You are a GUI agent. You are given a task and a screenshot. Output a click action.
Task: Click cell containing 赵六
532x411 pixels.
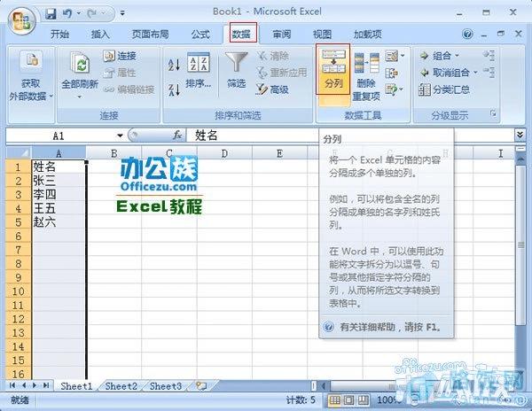(59, 222)
